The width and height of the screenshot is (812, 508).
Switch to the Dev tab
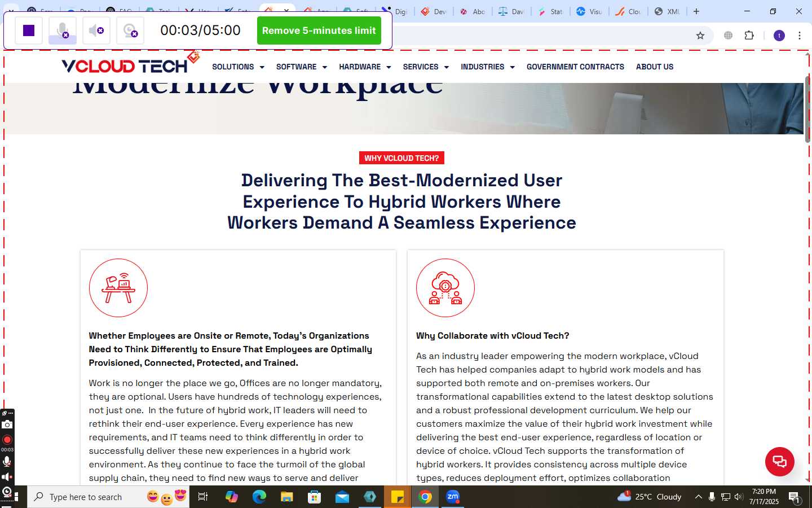click(x=434, y=11)
